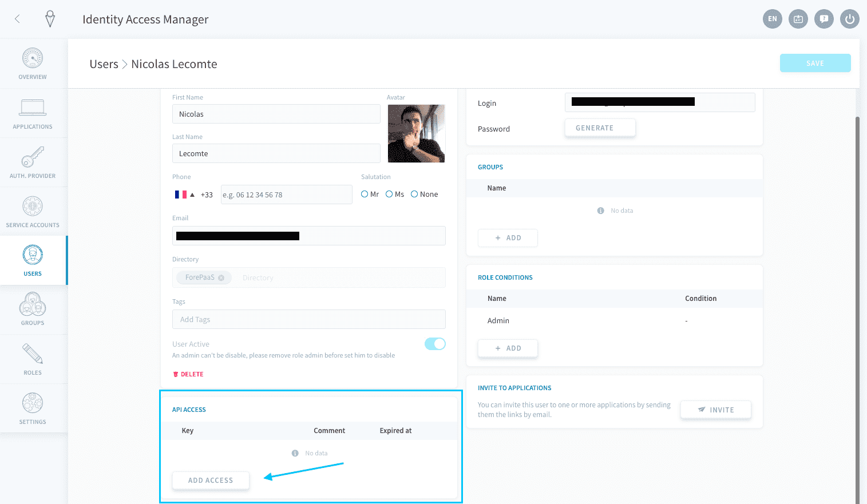Click the Expired at column header
The width and height of the screenshot is (867, 504).
click(x=395, y=431)
